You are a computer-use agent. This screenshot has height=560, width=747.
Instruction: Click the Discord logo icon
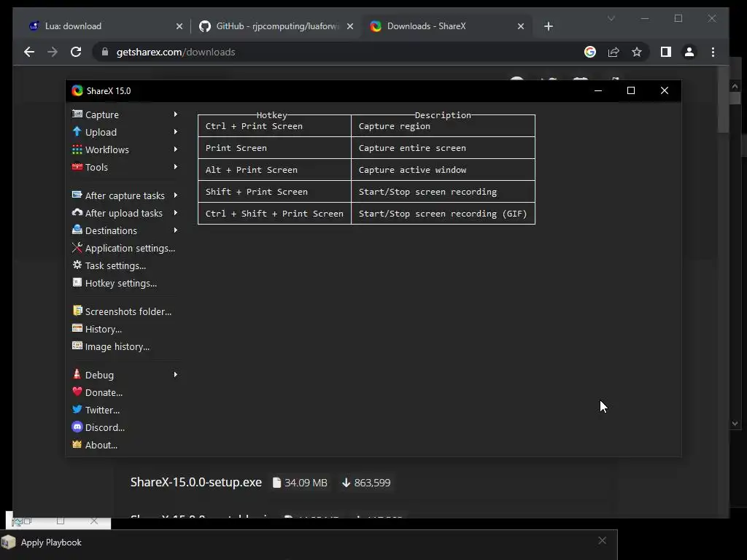tap(77, 427)
